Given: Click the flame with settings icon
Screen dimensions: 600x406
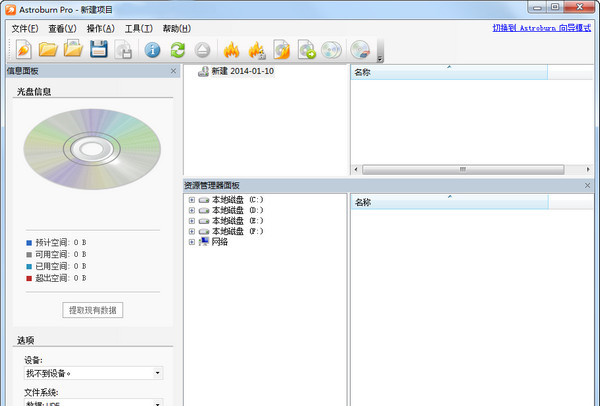Looking at the screenshot, I should [257, 50].
